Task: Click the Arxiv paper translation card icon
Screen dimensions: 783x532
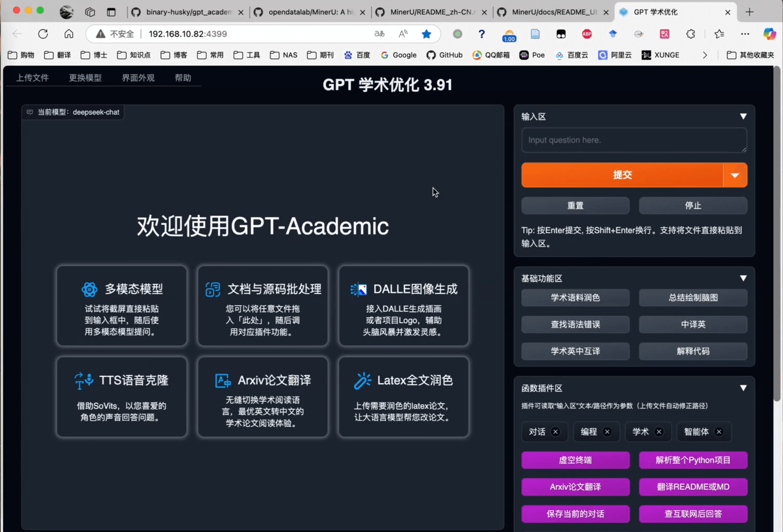Action: click(x=223, y=380)
